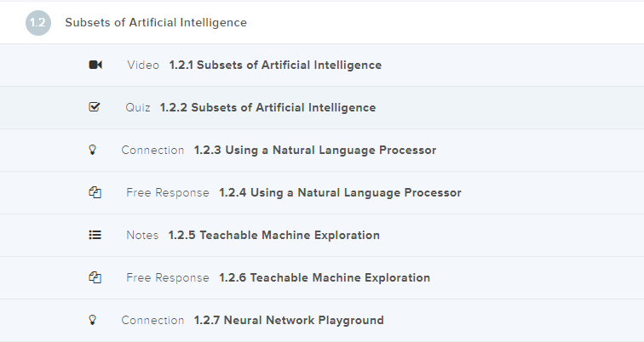Image resolution: width=644 pixels, height=342 pixels.
Task: Open 1.2.6 Teachable Machine Exploration free response
Action: 324,278
